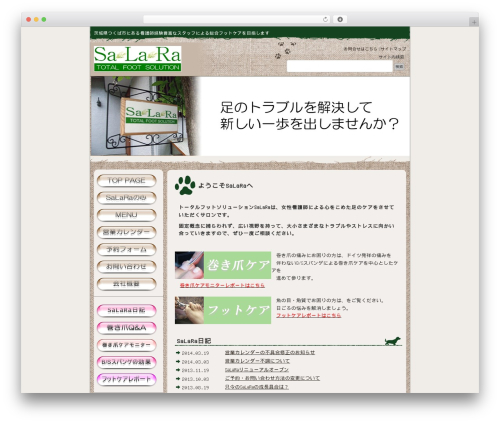
Task: Open the 会社概要 sidebar button
Action: pyautogui.click(x=126, y=284)
